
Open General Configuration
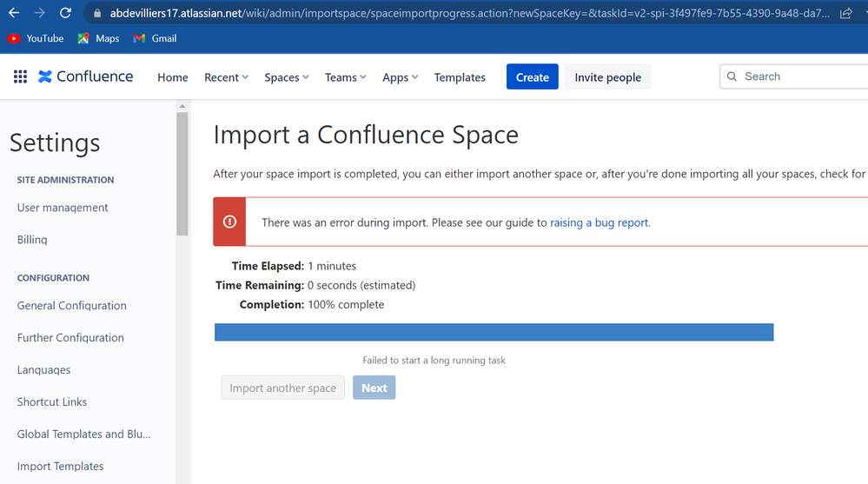coord(72,306)
